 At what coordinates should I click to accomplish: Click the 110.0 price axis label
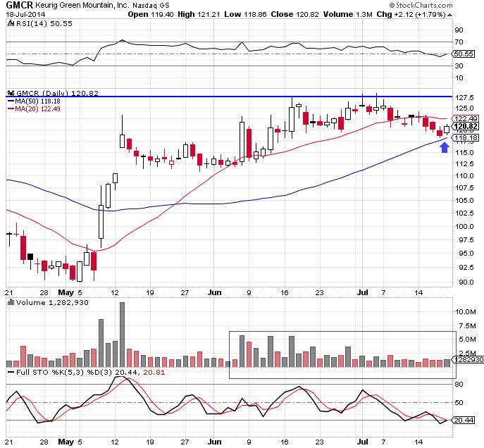pyautogui.click(x=464, y=176)
